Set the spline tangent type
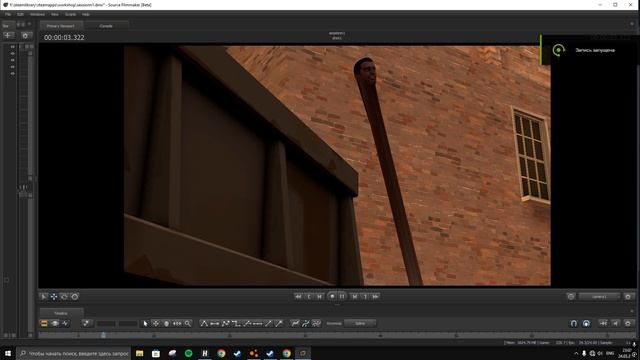 click(204, 323)
